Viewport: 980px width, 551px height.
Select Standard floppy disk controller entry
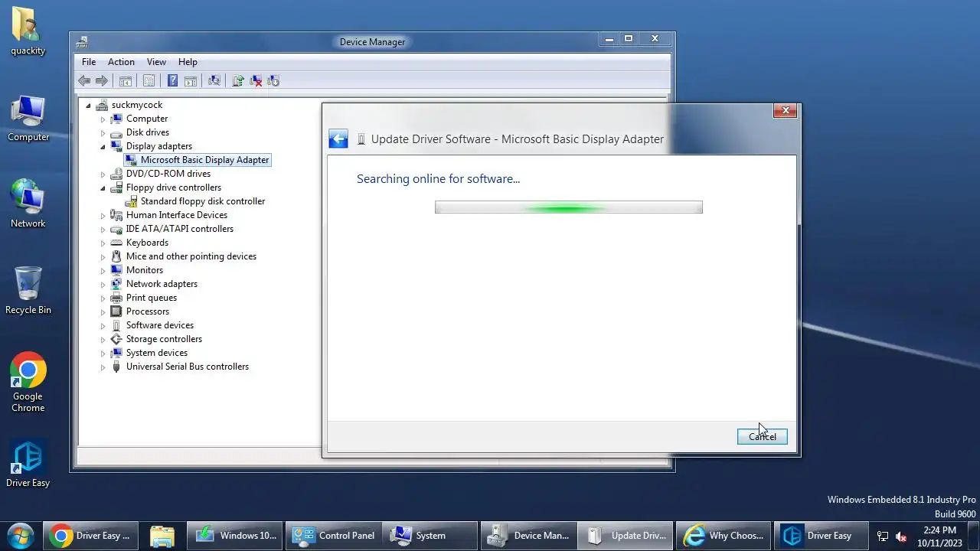[x=203, y=201]
